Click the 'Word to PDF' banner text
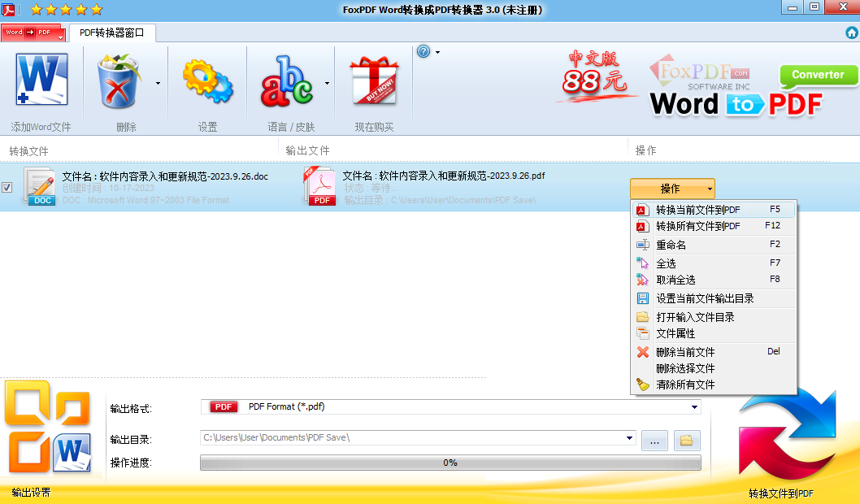 [x=736, y=104]
